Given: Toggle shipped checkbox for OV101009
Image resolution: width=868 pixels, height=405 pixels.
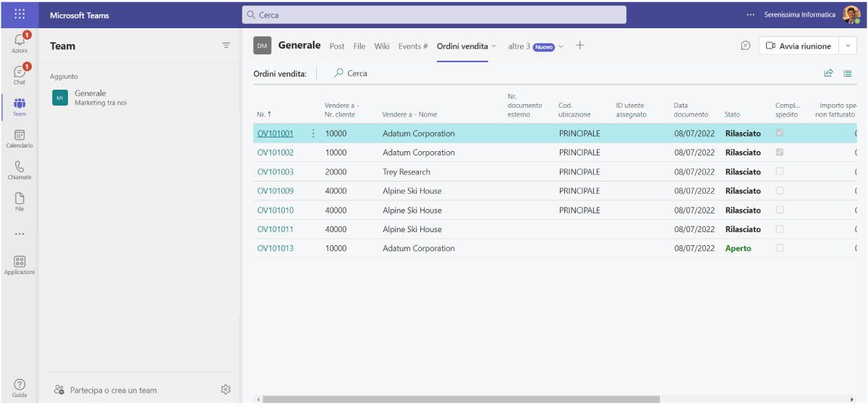Looking at the screenshot, I should 780,190.
